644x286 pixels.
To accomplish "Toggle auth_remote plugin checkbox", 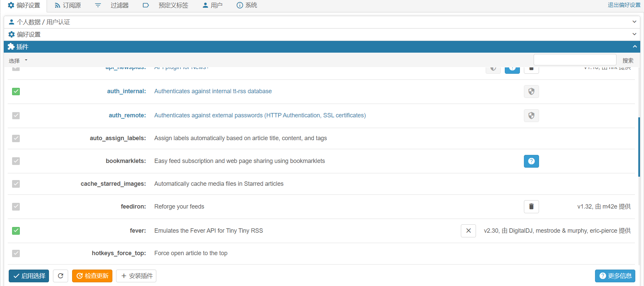I will [16, 115].
